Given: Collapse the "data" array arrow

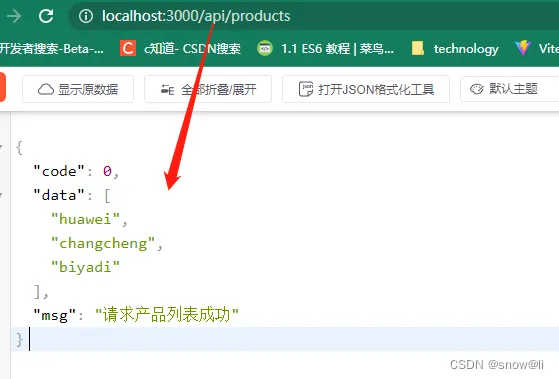Looking at the screenshot, I should coord(1,195).
